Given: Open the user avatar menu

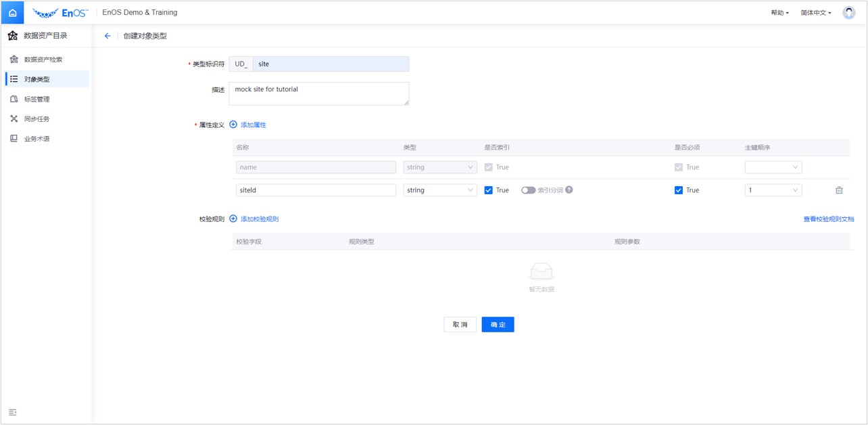Looking at the screenshot, I should pyautogui.click(x=848, y=12).
